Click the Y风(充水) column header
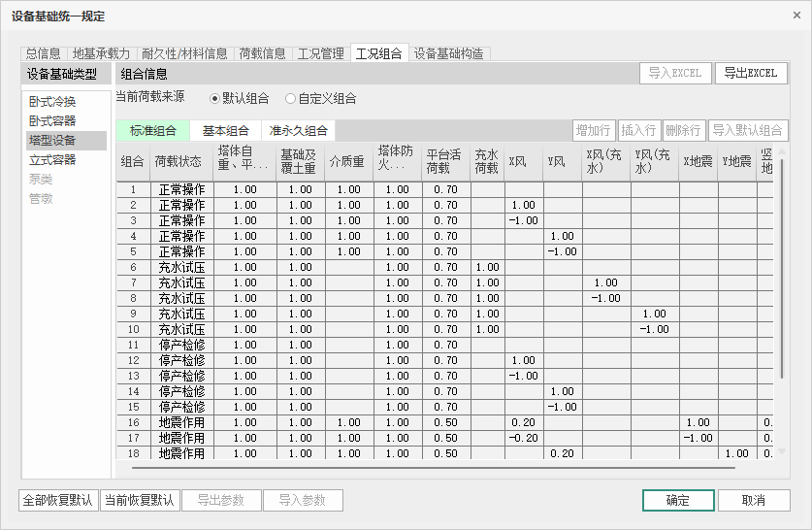This screenshot has height=530, width=812. click(x=655, y=162)
